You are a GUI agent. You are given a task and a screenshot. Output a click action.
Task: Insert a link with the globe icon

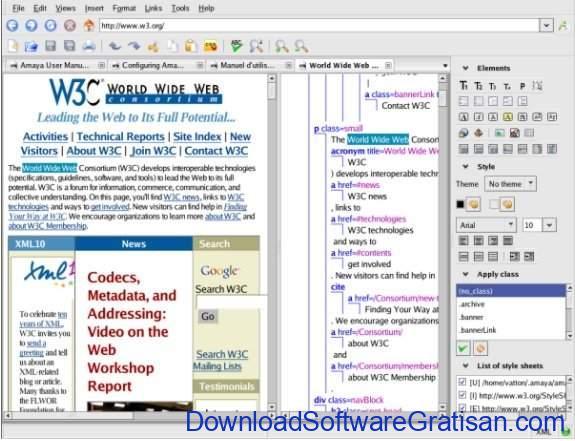464,133
